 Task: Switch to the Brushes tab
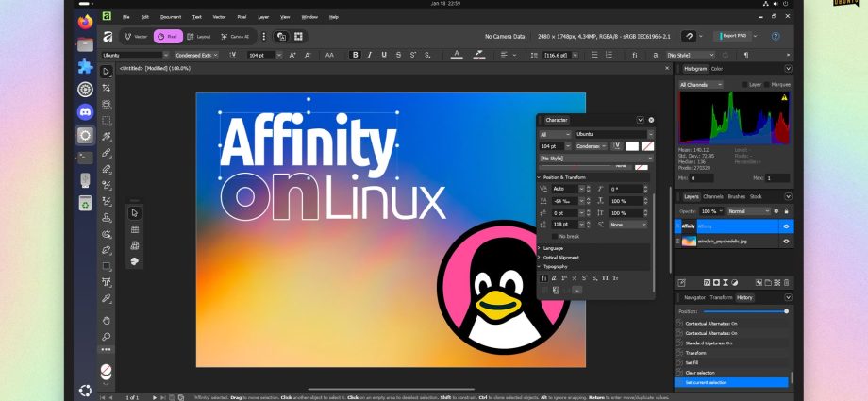pos(736,196)
